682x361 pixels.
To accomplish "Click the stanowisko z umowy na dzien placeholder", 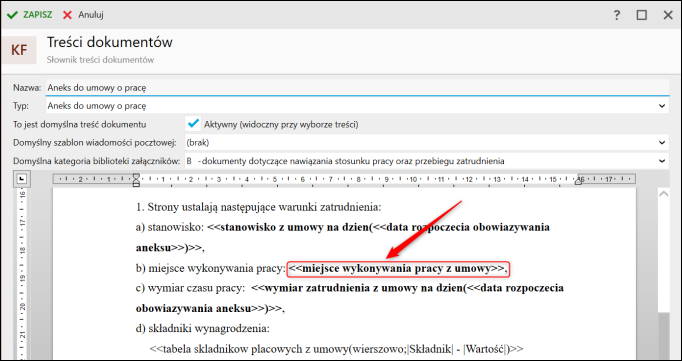I will tap(287, 228).
